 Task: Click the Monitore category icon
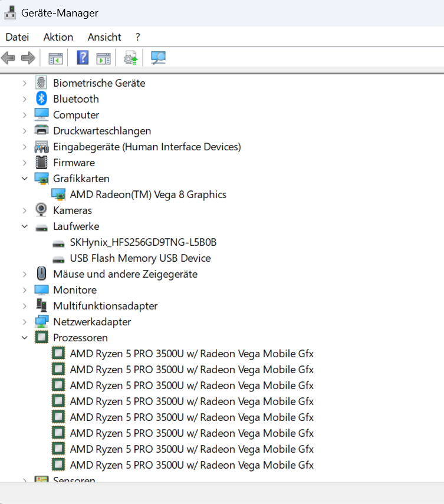point(41,290)
